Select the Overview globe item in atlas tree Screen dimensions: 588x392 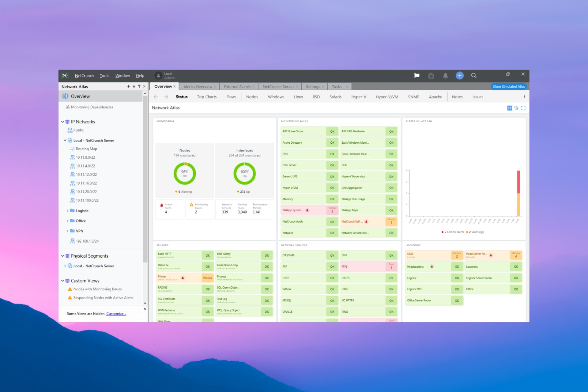[100, 96]
